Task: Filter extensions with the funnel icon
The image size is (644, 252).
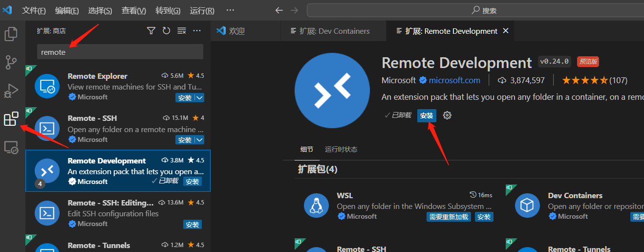Action: [x=151, y=31]
